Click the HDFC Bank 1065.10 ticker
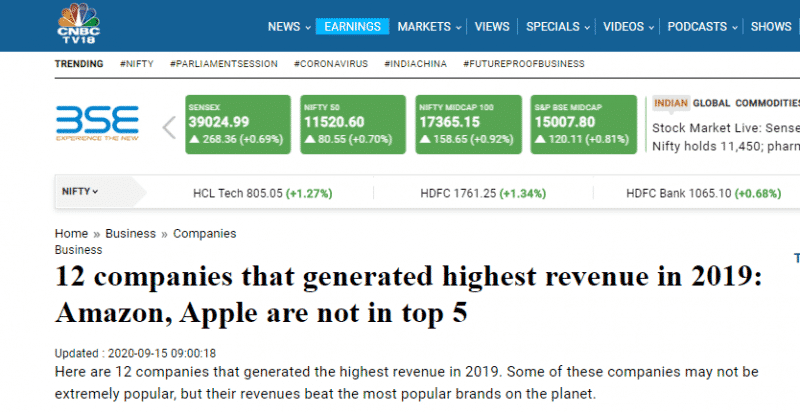Screen dimensions: 800x412 704,193
